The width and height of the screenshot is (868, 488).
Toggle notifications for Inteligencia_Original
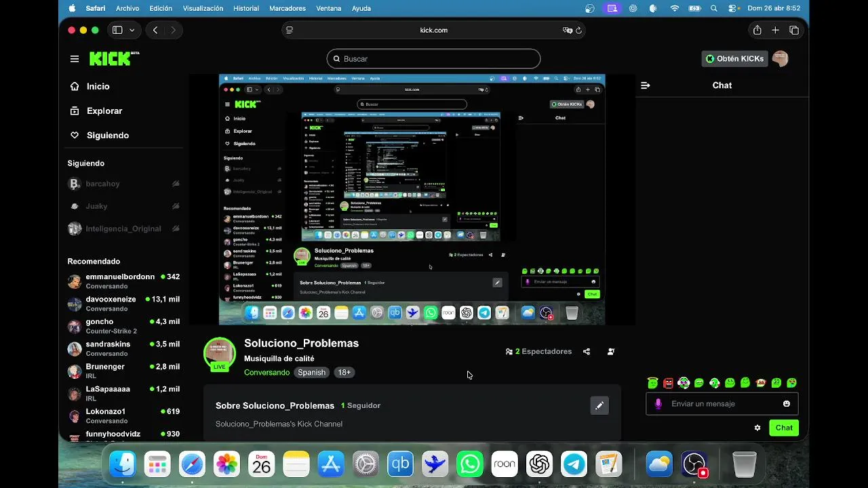click(x=176, y=228)
